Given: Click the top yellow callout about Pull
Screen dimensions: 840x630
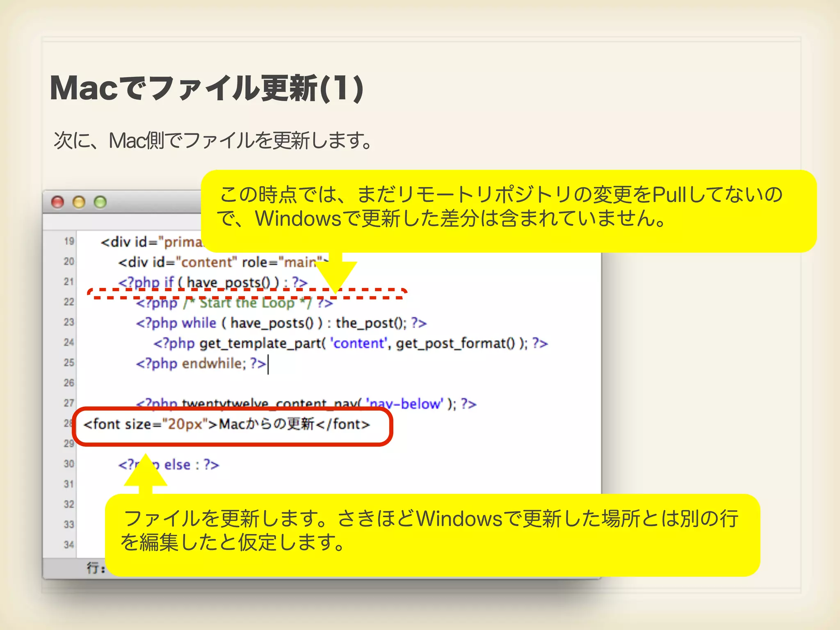Looking at the screenshot, I should tap(509, 211).
